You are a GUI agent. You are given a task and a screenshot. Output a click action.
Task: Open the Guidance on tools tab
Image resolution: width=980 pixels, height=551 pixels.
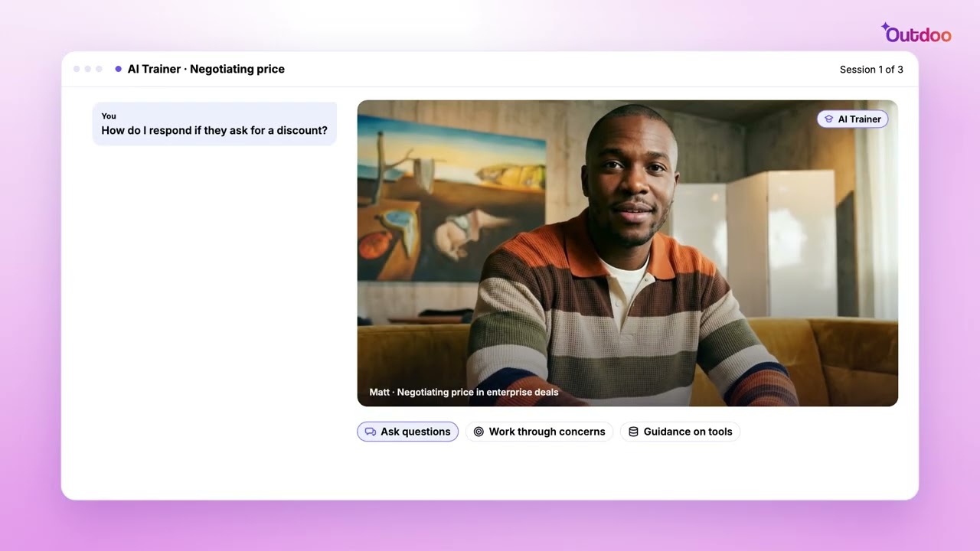coord(680,432)
